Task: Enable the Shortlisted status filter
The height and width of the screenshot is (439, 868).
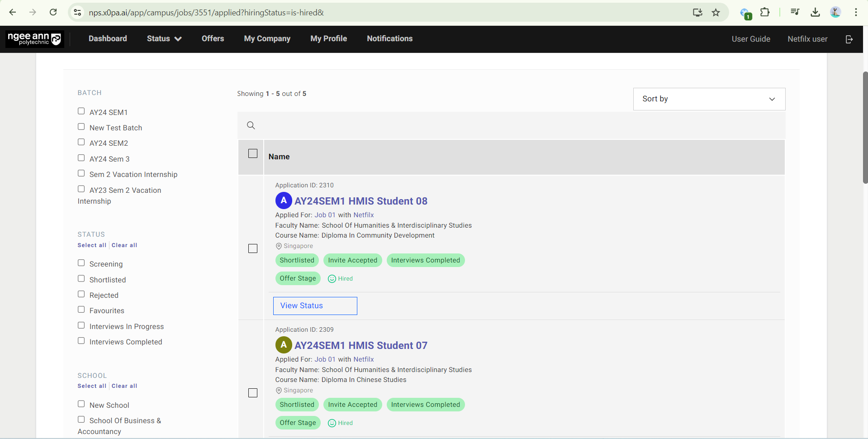Action: coord(81,279)
